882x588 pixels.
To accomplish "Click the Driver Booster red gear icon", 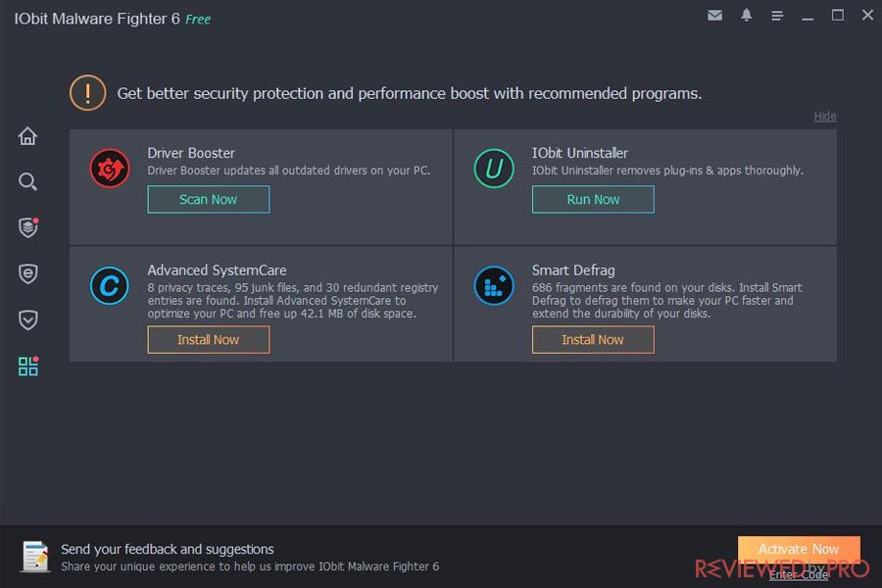I will tap(110, 169).
